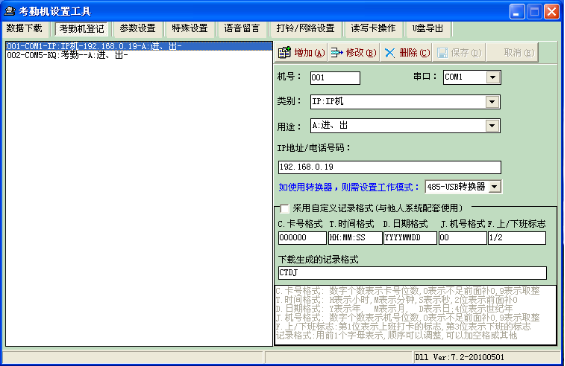Screen dimensions: 565x366
Task: Select list row 001-COM1-IP:IP机
Action: (139, 46)
